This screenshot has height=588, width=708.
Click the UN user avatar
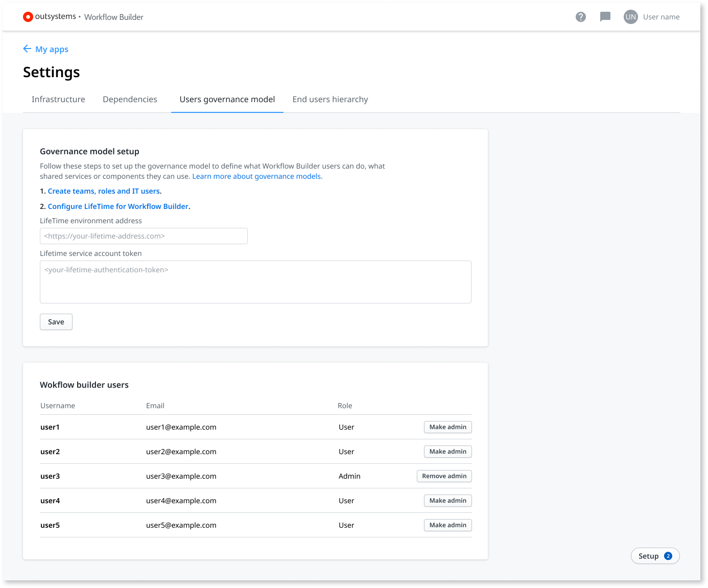click(x=631, y=16)
